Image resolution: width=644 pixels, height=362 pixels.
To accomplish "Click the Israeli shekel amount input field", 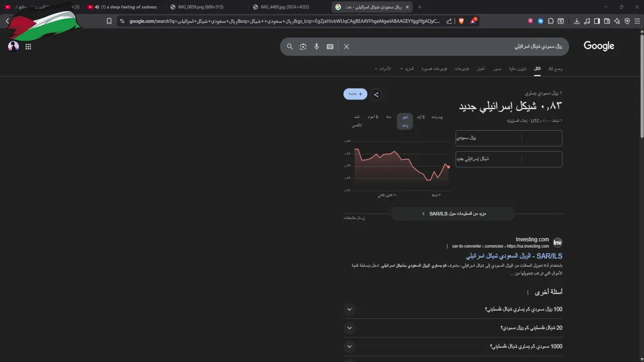I will [542, 159].
